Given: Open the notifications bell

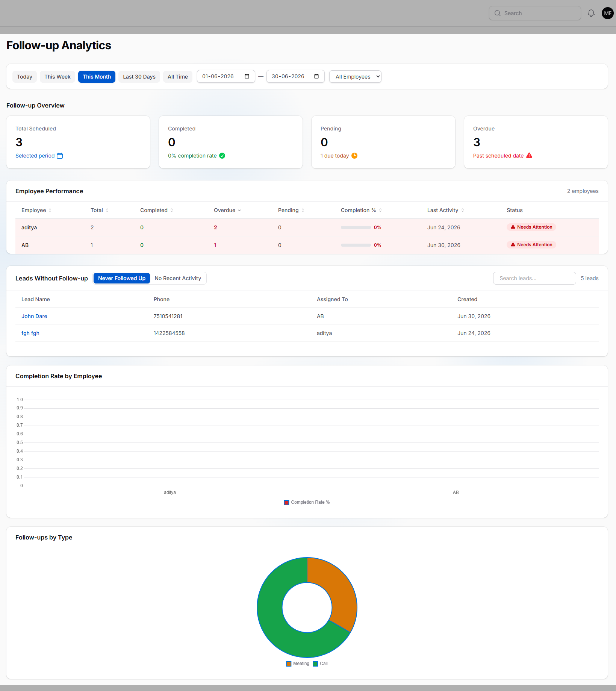Looking at the screenshot, I should tap(591, 13).
